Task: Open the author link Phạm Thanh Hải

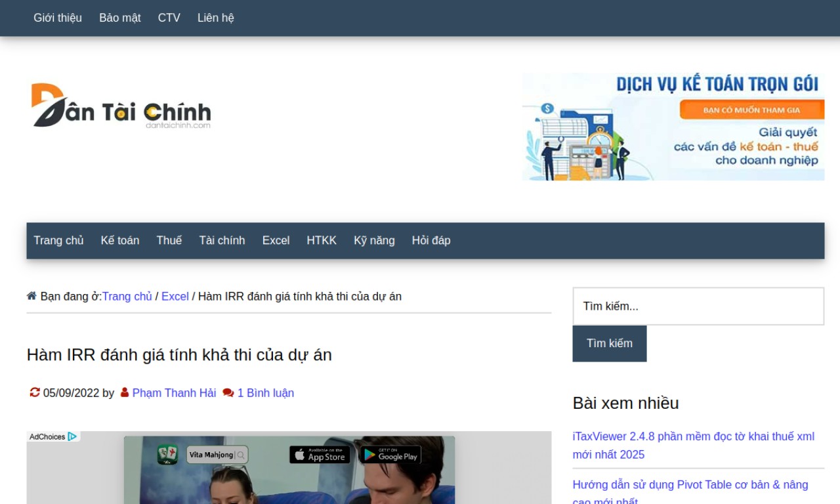Action: point(174,392)
